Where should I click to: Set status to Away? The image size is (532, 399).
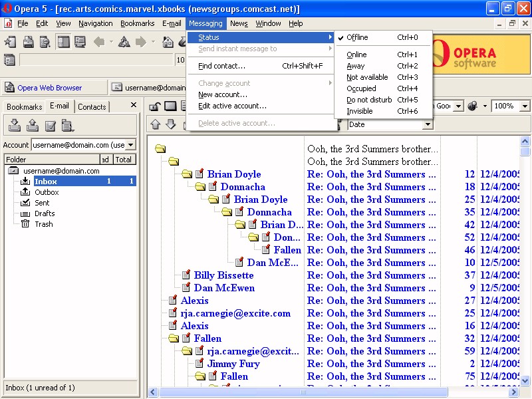[x=384, y=66]
